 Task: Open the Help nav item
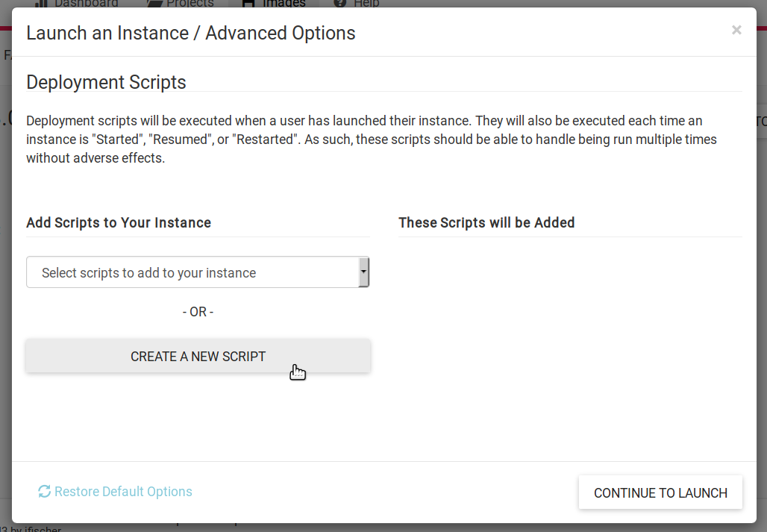pos(366,4)
